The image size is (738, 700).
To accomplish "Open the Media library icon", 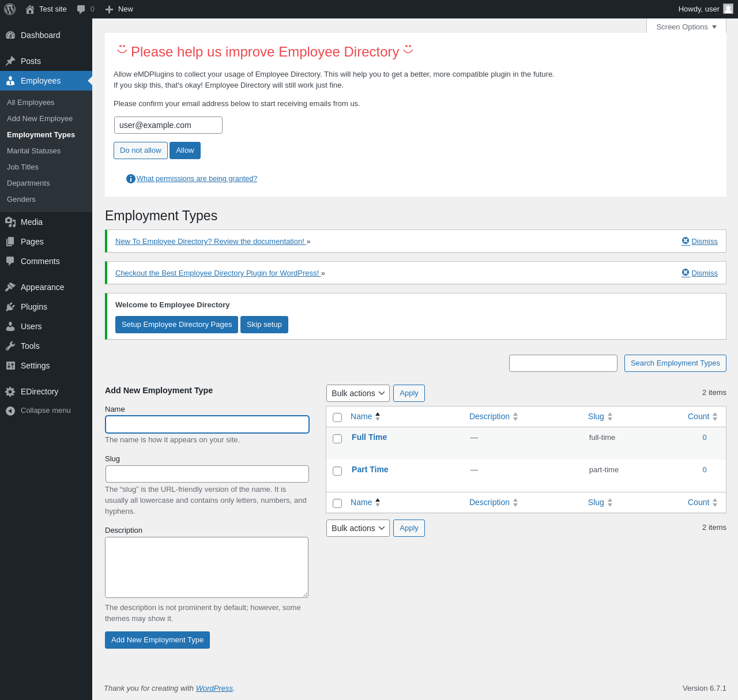I will coord(10,222).
